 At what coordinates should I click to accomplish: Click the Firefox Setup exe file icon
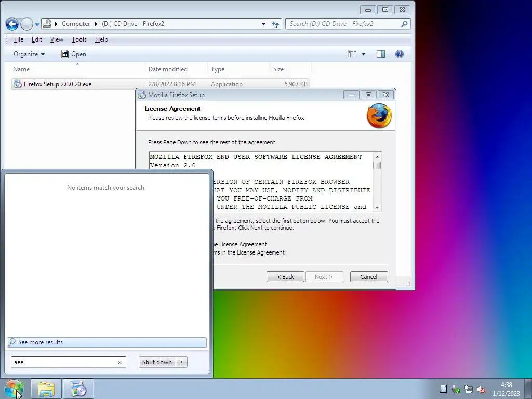coord(18,84)
